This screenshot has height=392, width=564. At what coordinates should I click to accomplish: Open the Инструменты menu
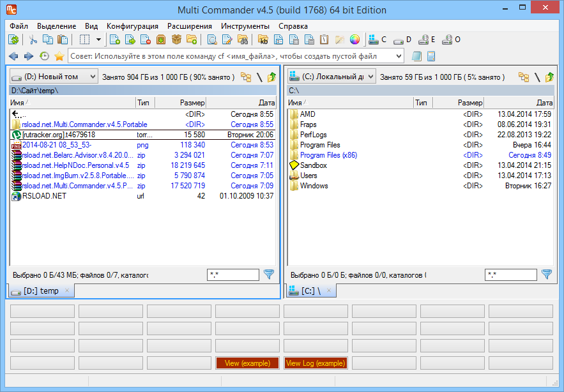click(247, 26)
